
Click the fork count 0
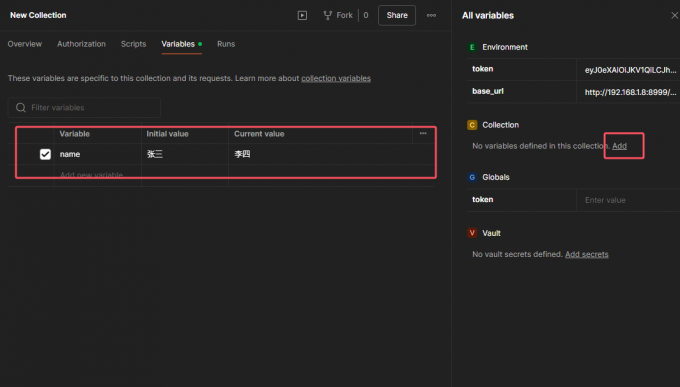point(366,16)
